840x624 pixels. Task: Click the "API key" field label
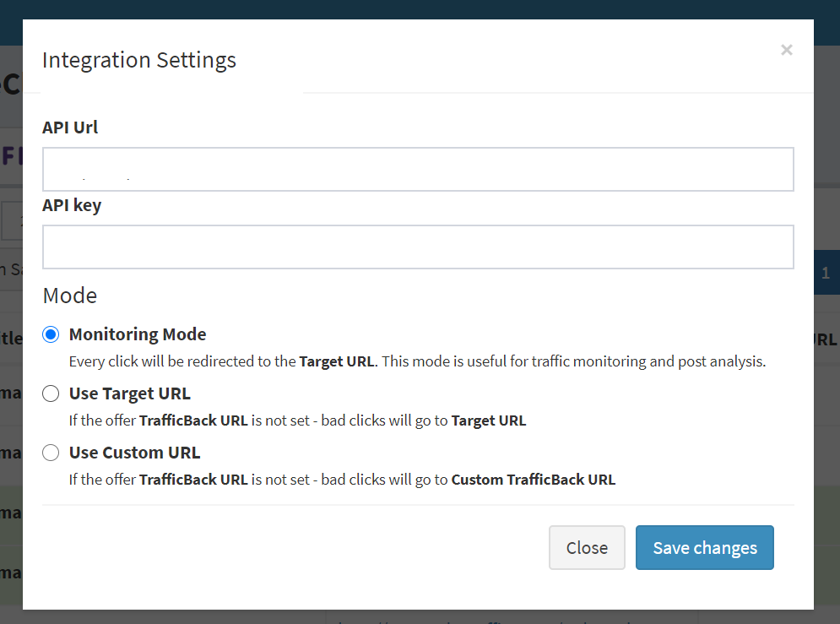point(72,205)
